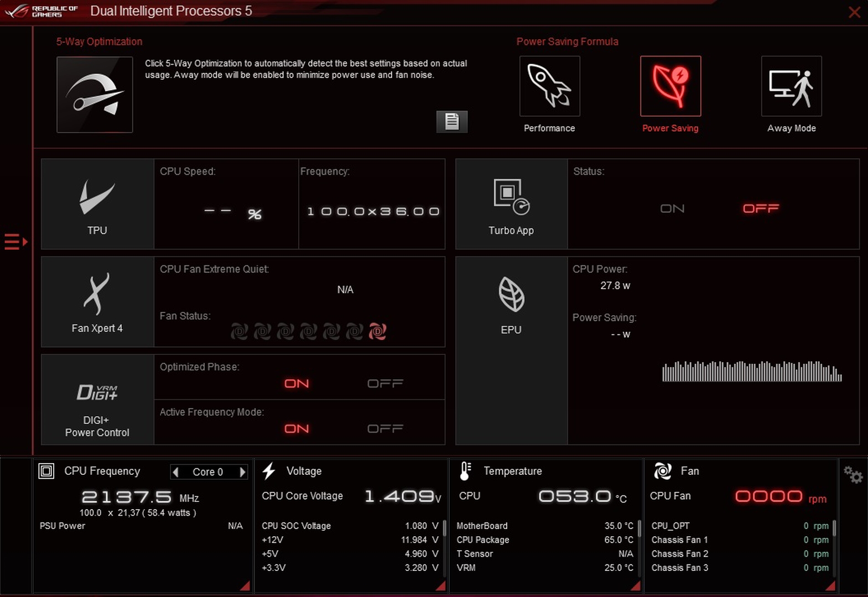Click the VRM temperature row
The image size is (868, 597).
(x=545, y=567)
